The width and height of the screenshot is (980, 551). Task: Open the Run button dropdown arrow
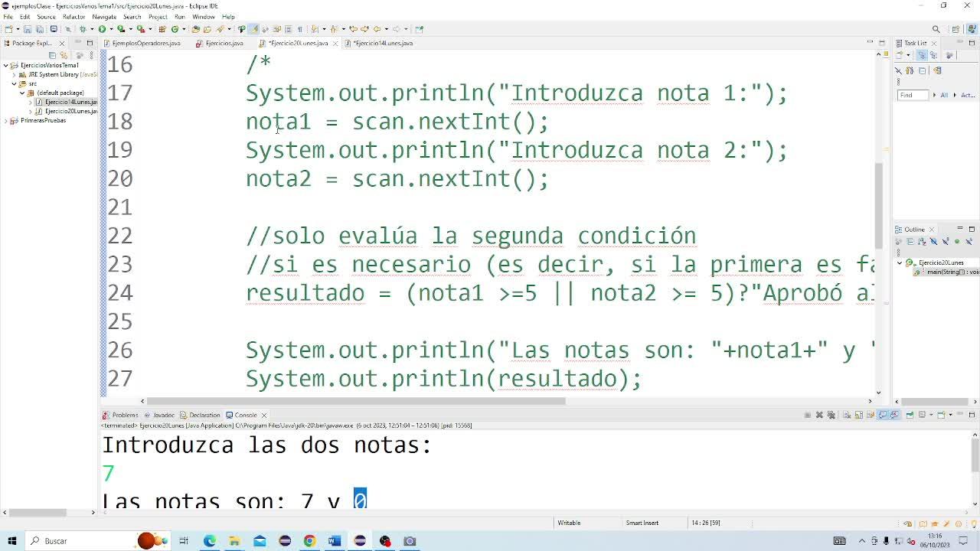(109, 29)
